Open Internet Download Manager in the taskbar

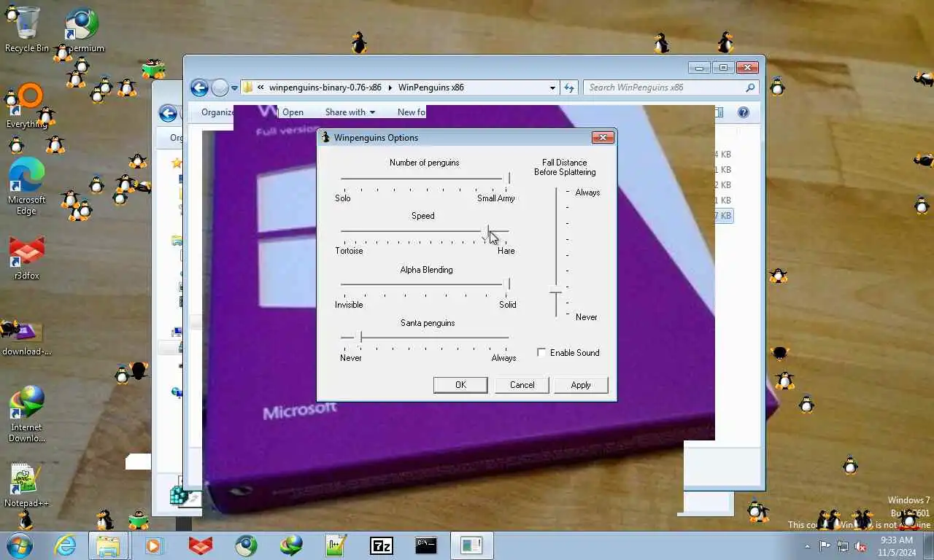coord(291,545)
